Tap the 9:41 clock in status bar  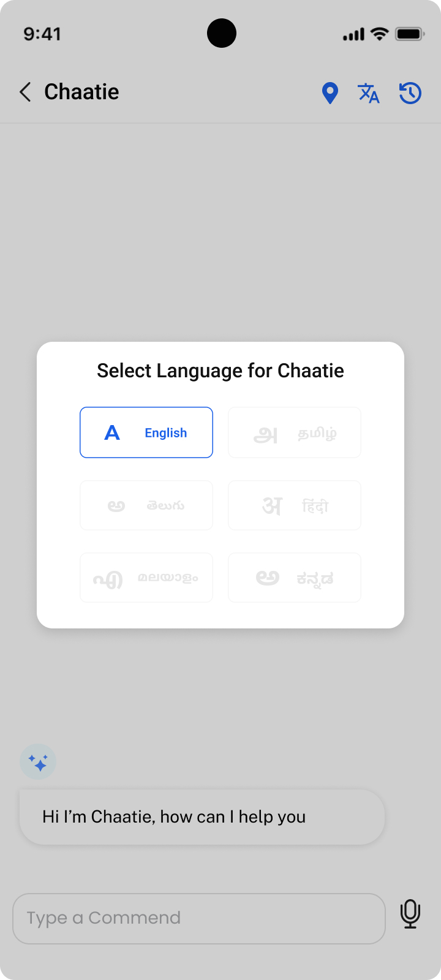pyautogui.click(x=42, y=34)
